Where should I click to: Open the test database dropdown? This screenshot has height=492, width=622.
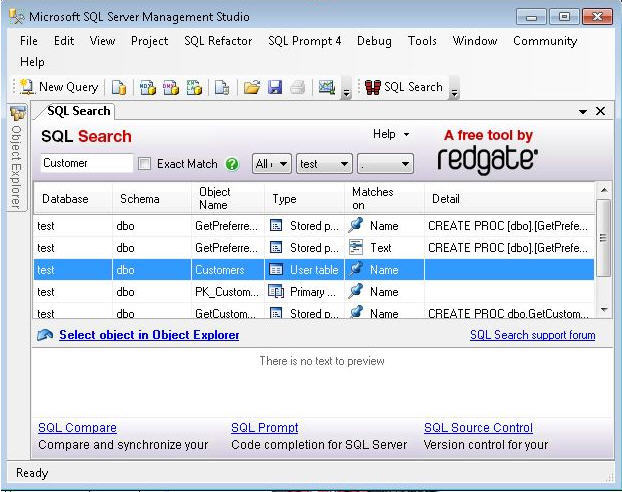click(x=324, y=164)
